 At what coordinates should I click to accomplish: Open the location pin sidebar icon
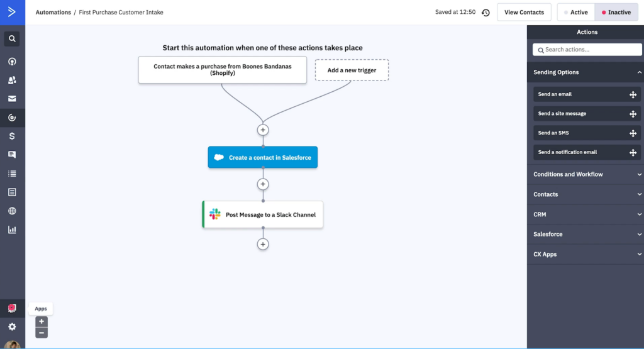point(12,62)
